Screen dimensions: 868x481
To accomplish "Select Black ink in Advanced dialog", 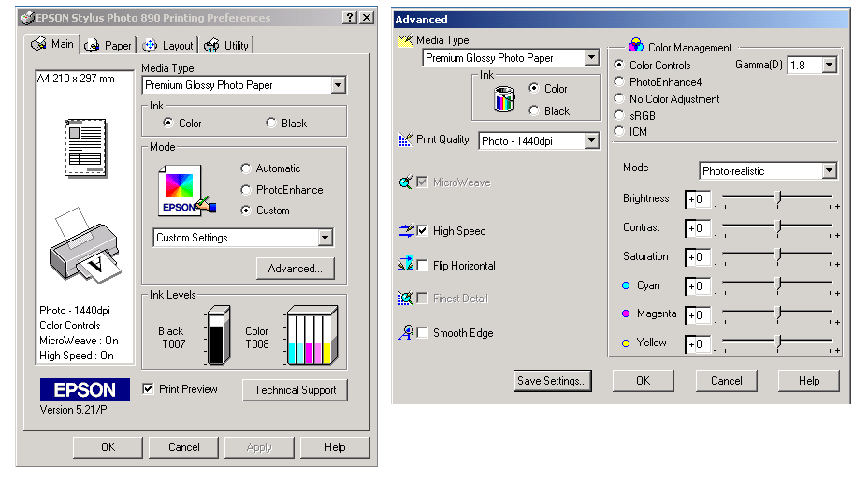I will click(x=534, y=110).
